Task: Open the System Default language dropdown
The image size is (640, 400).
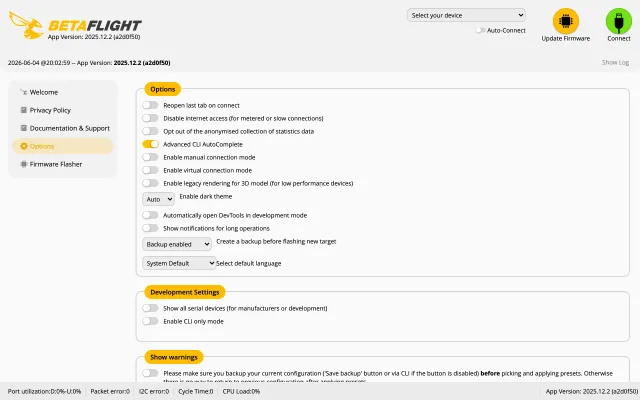Action: click(x=179, y=263)
